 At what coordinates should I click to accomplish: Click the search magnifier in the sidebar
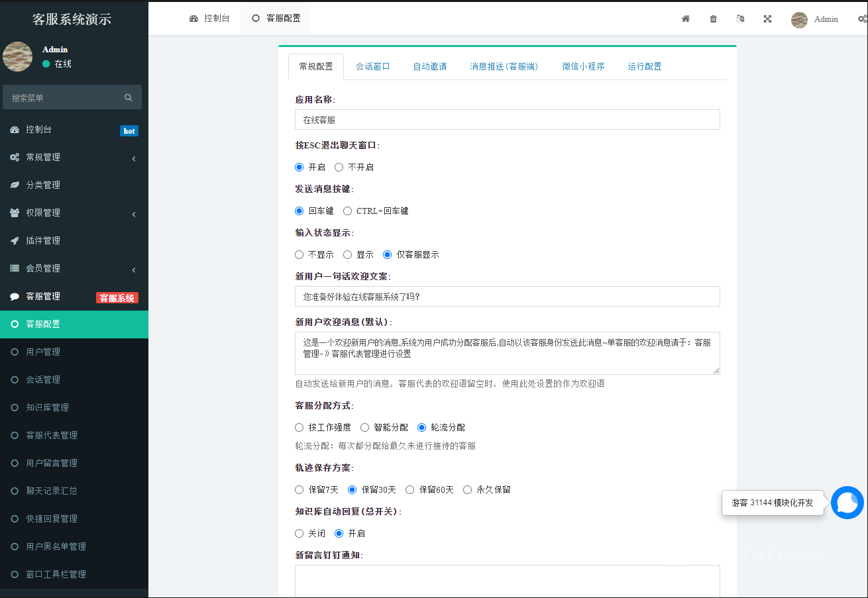tap(128, 97)
